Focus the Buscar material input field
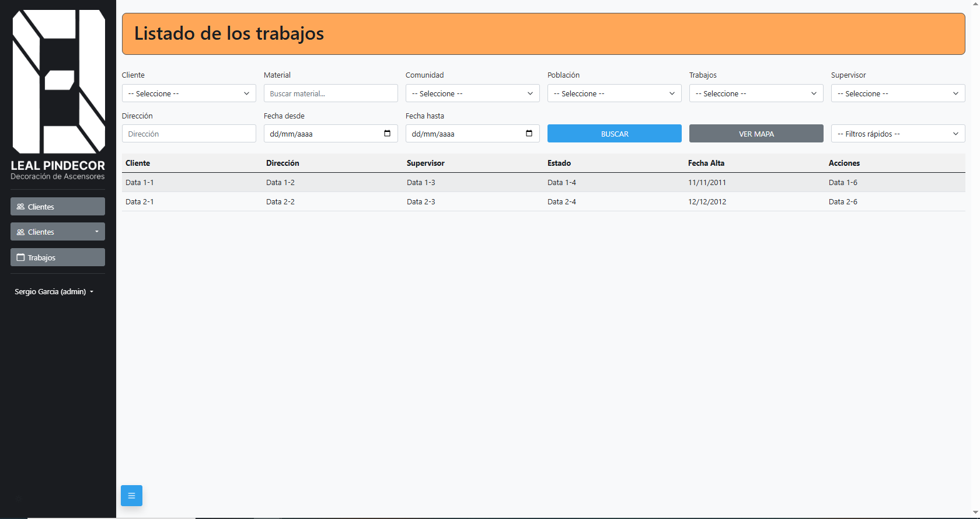The height and width of the screenshot is (519, 980). tap(330, 93)
